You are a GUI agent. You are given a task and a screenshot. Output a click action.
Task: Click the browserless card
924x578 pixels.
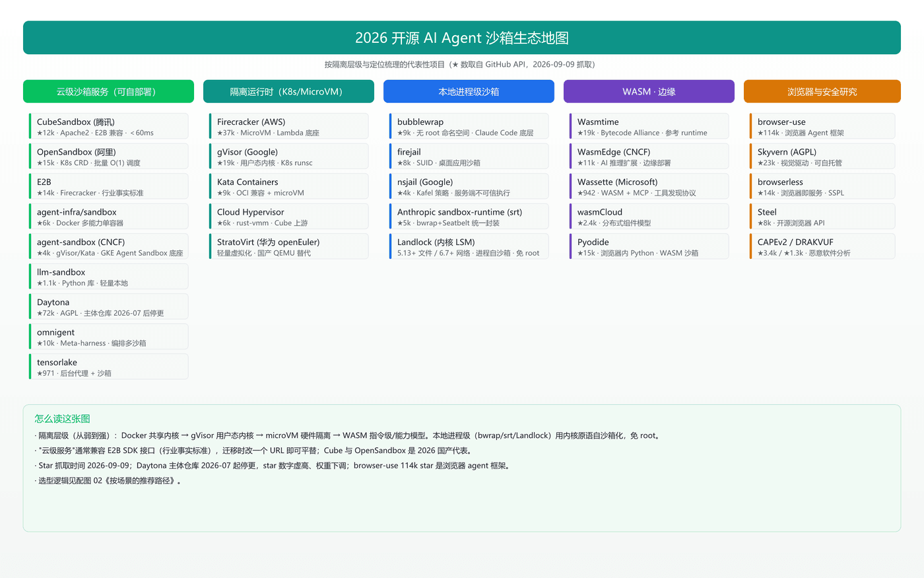(x=822, y=186)
